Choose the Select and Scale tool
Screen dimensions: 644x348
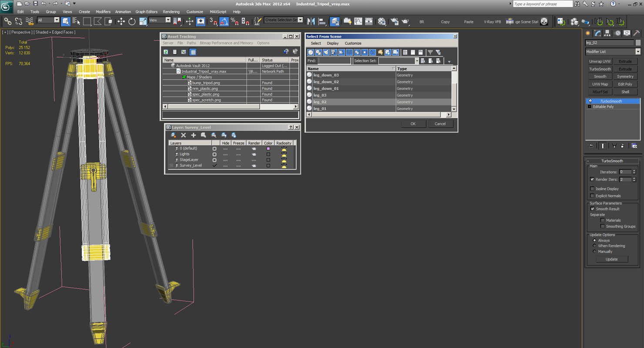[143, 21]
